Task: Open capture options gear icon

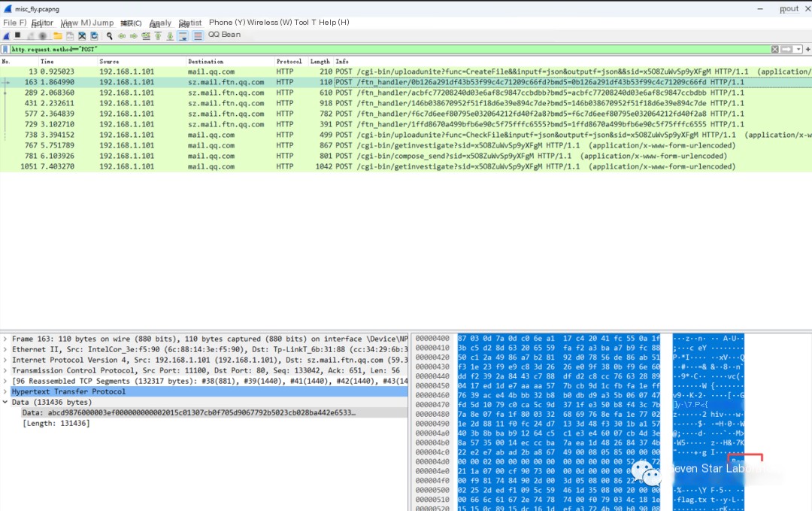Action: [x=43, y=36]
